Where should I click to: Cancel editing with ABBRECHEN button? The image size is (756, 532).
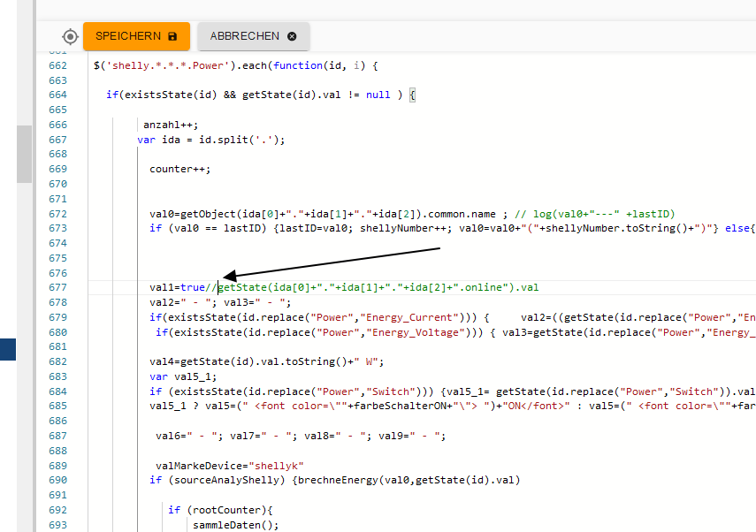coord(253,36)
